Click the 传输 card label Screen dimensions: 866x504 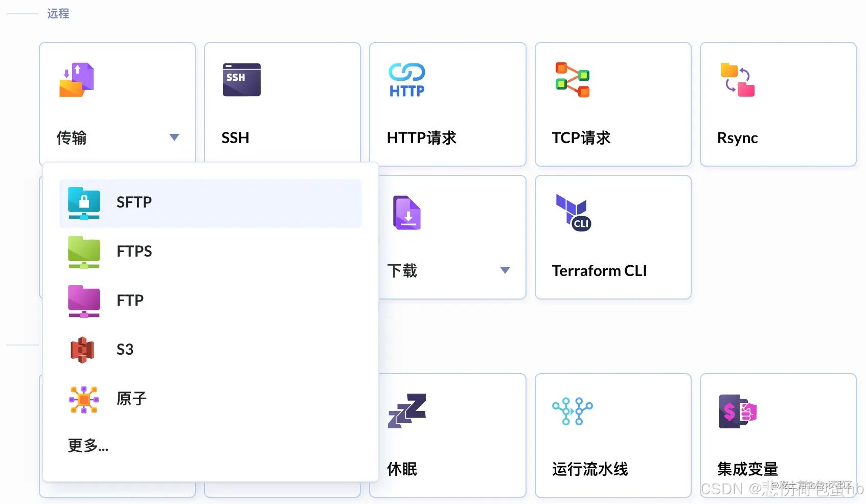coord(71,138)
